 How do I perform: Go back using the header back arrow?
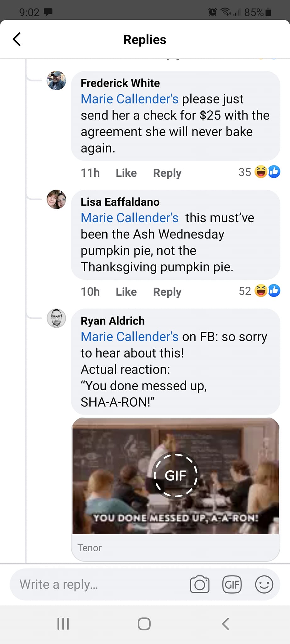pos(17,39)
